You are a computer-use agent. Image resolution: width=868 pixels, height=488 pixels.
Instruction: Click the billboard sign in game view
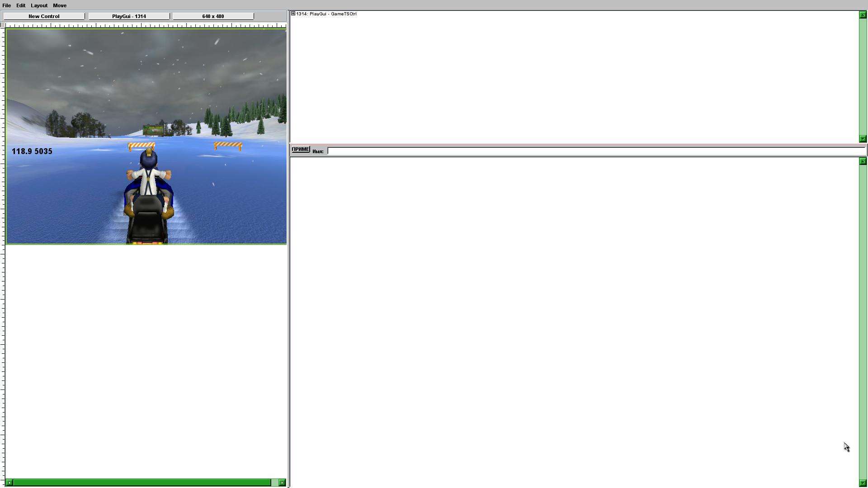(153, 131)
